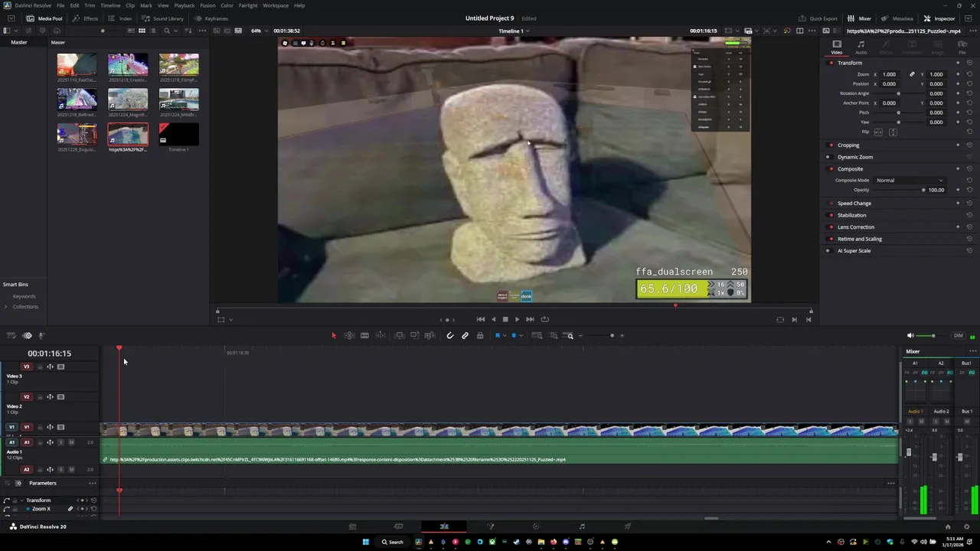
Task: Stop playback in the viewer
Action: coord(505,319)
